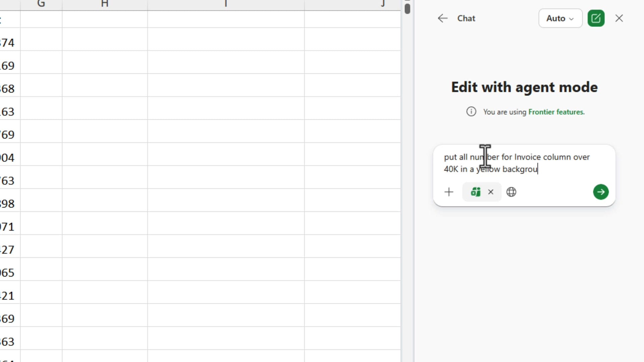Screen dimensions: 644x362
Task: Click the edit-with-agent compose icon near Auto
Action: coord(596,18)
